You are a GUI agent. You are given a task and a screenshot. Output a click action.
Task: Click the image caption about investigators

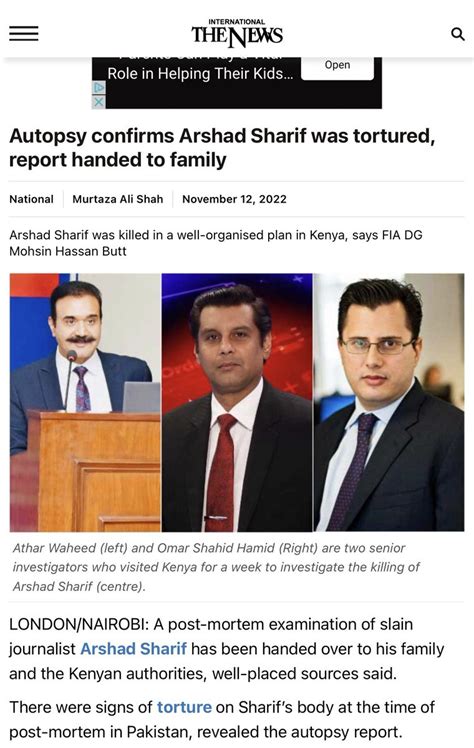[x=216, y=567]
